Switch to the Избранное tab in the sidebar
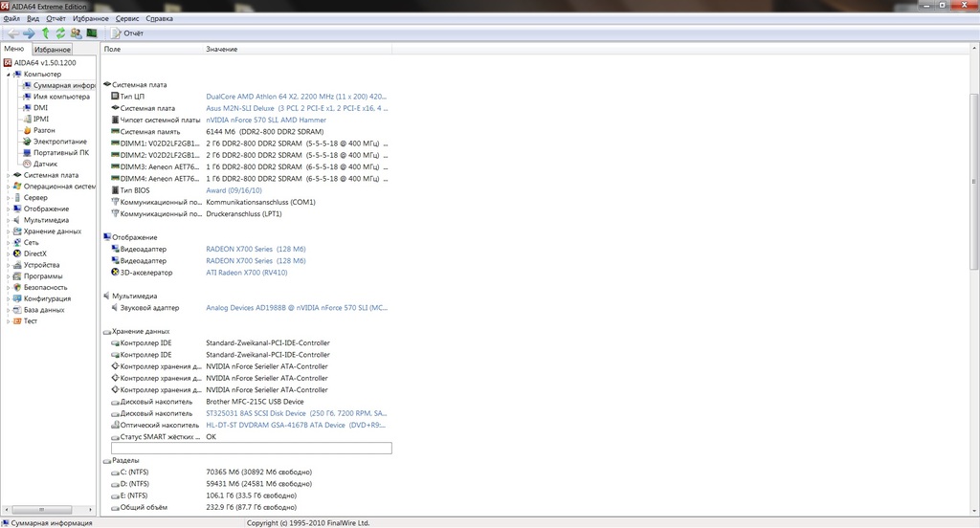The width and height of the screenshot is (980, 528). tap(52, 50)
